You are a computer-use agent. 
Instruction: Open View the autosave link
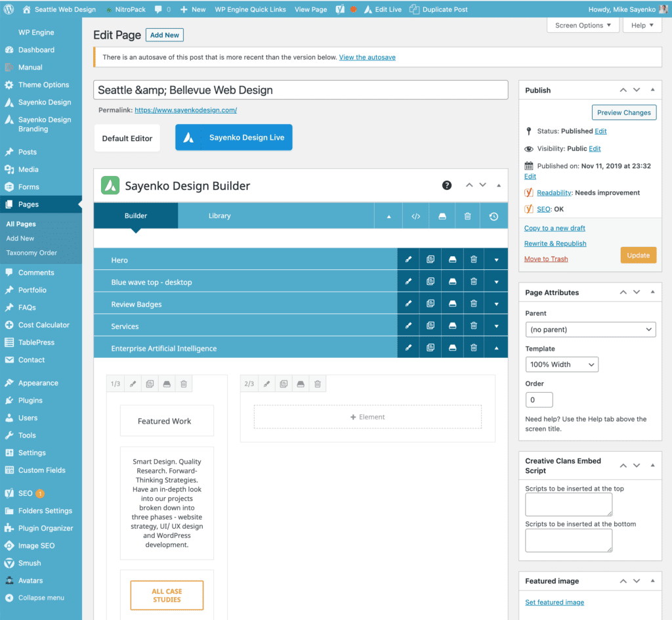pos(367,57)
